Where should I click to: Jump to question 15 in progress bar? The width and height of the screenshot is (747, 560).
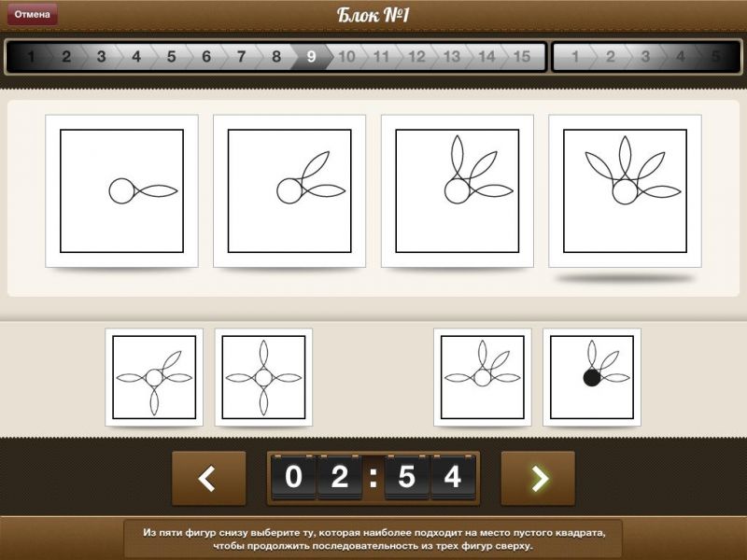(x=521, y=57)
